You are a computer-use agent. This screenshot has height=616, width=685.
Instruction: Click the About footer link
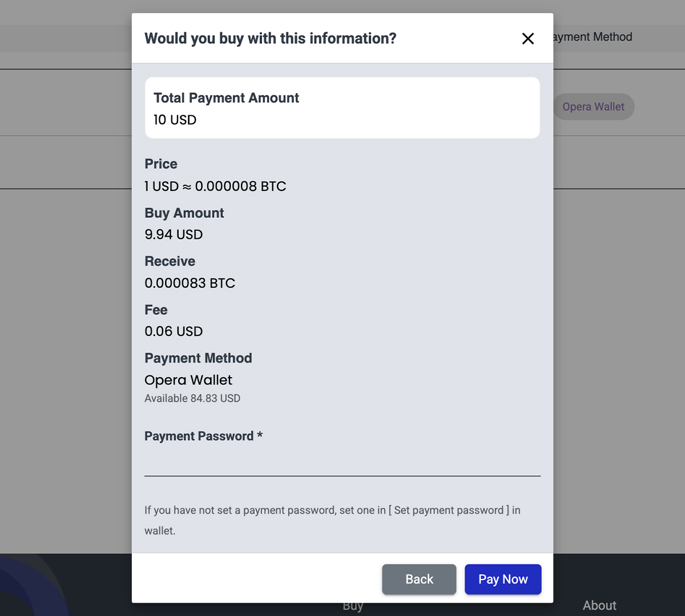pos(599,605)
